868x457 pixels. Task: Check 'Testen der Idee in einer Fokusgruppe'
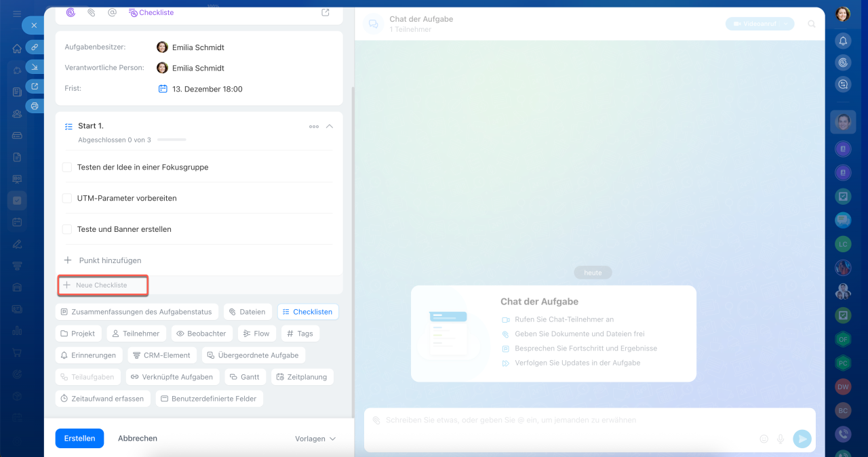pos(67,167)
